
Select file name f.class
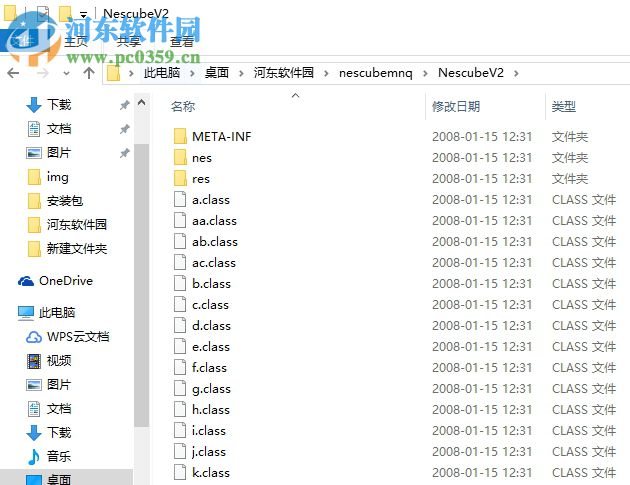(x=209, y=367)
